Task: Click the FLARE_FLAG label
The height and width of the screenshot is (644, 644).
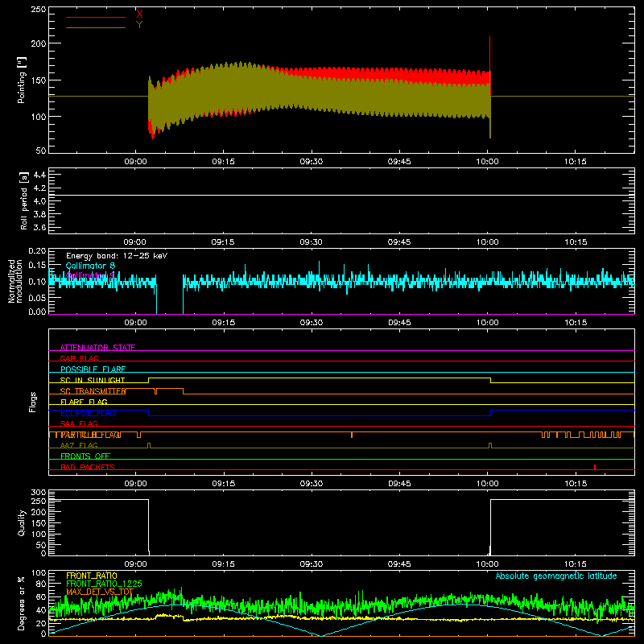Action: 84,402
